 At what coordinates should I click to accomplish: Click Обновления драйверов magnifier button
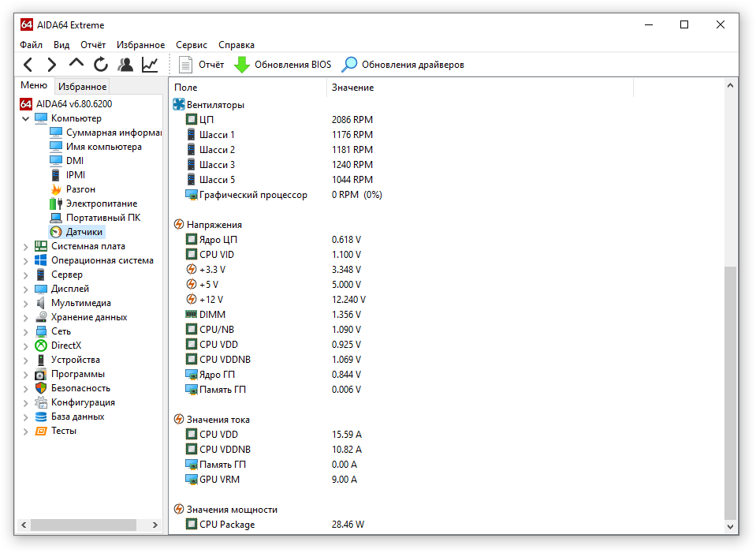pos(403,65)
